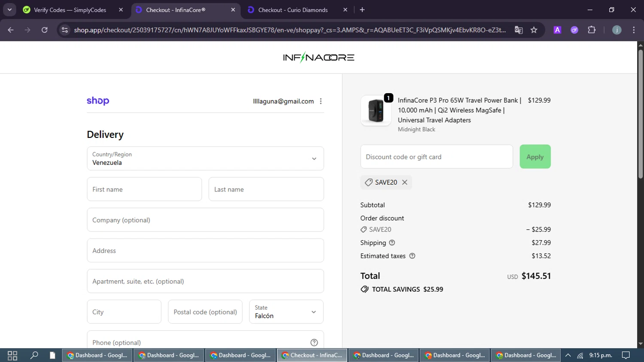Click the Shipping help icon
The height and width of the screenshot is (362, 644).
[392, 243]
